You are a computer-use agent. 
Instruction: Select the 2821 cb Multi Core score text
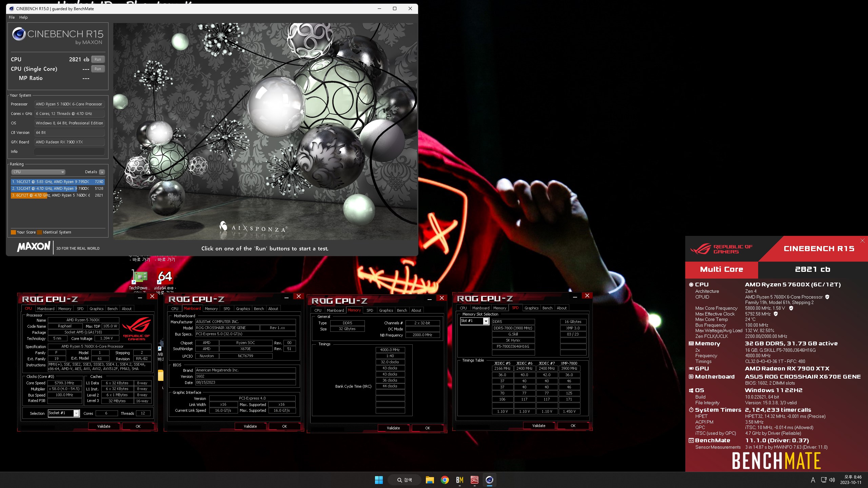(812, 269)
